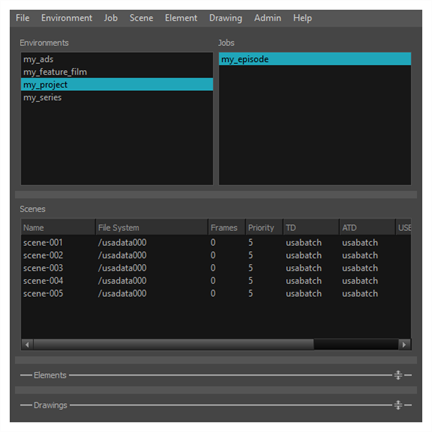The width and height of the screenshot is (432, 432).
Task: Open the Scene menu
Action: pos(141,18)
